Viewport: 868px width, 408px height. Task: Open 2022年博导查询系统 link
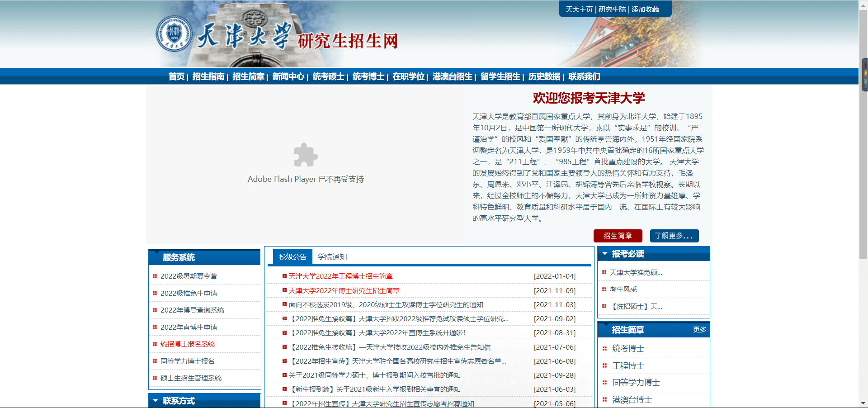pyautogui.click(x=192, y=310)
